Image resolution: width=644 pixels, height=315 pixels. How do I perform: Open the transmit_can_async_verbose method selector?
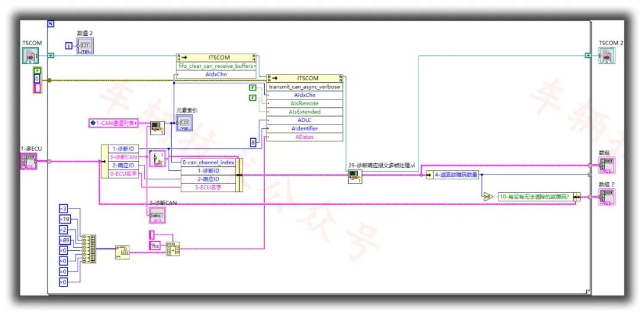[x=305, y=86]
